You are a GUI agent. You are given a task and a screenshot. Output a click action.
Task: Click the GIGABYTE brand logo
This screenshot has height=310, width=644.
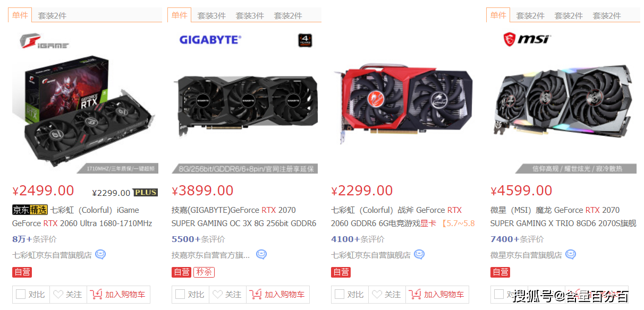point(210,39)
